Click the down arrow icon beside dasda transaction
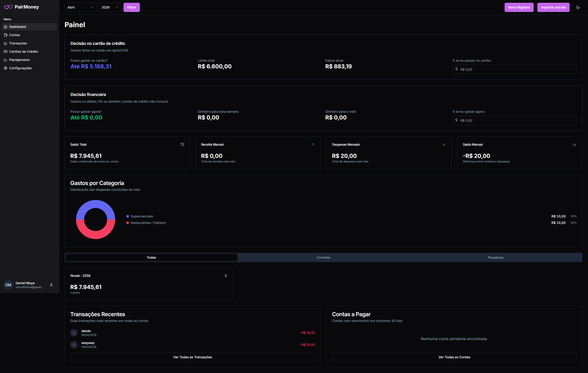 (74, 333)
